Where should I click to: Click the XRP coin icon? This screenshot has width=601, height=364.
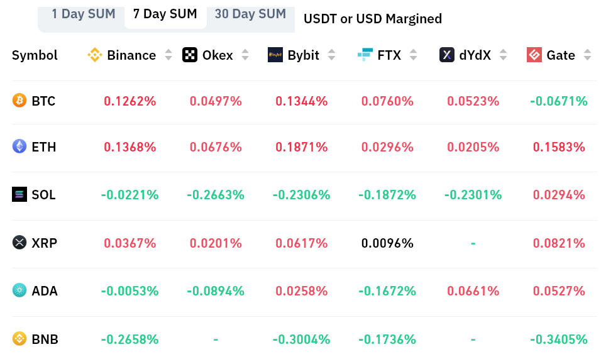tap(19, 242)
